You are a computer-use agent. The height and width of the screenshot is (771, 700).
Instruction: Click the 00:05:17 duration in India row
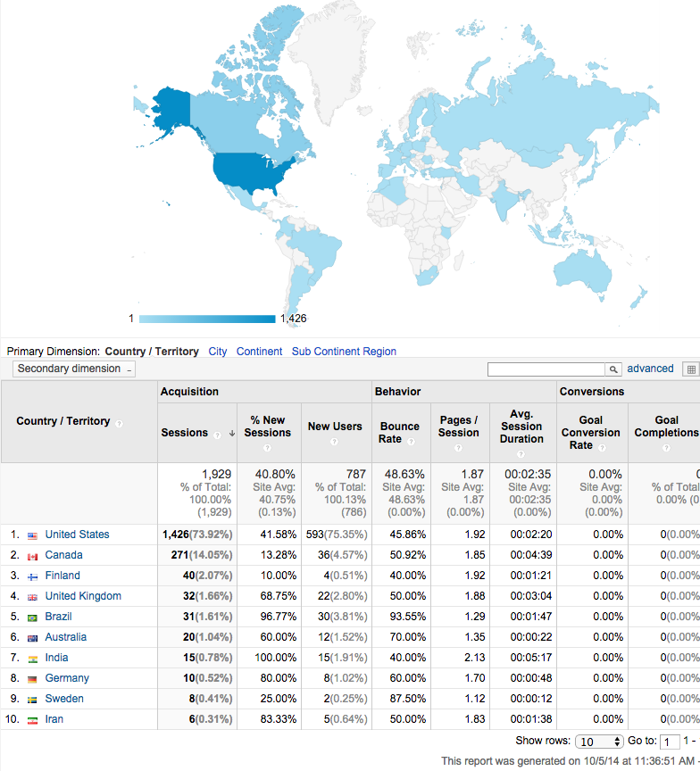(x=530, y=658)
